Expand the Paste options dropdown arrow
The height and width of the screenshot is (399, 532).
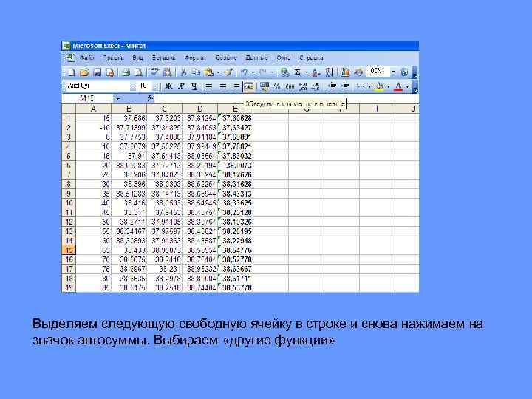pyautogui.click(x=218, y=72)
